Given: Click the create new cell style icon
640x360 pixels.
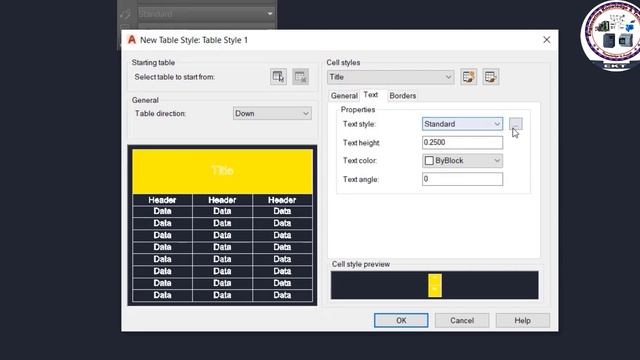Looking at the screenshot, I should pos(469,77).
